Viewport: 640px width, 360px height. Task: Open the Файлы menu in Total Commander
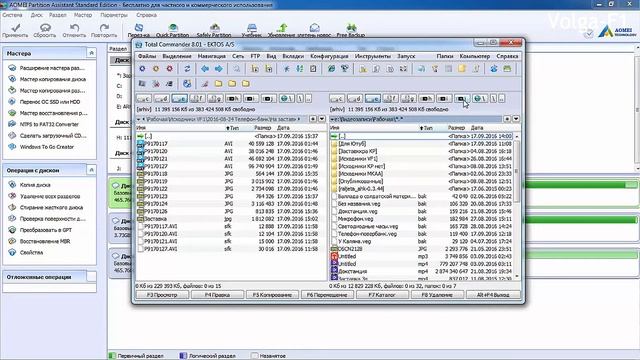click(x=147, y=56)
